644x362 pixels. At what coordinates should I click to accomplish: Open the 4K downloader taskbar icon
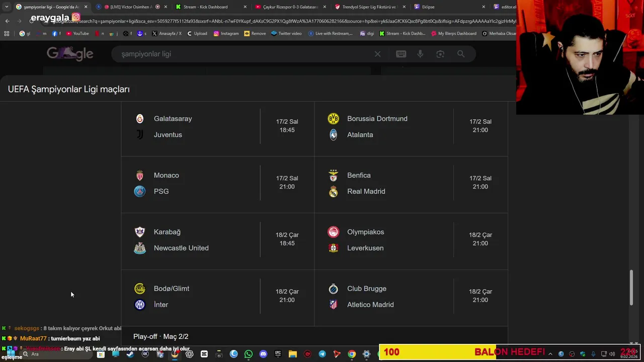[x=145, y=354]
